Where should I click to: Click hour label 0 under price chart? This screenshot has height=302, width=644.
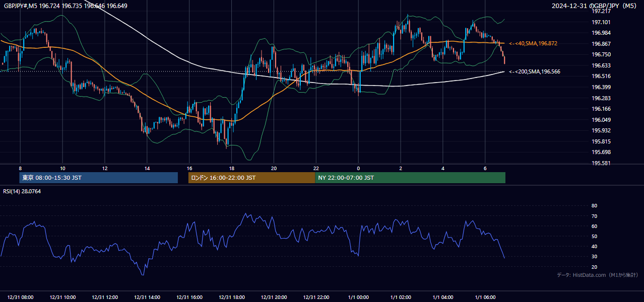pyautogui.click(x=358, y=168)
